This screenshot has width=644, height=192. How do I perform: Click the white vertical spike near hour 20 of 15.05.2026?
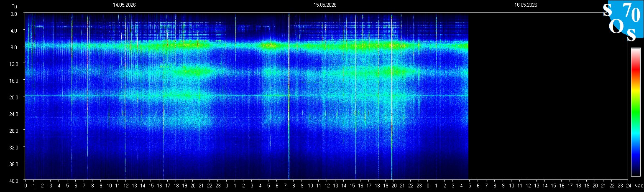pyautogui.click(x=392, y=96)
